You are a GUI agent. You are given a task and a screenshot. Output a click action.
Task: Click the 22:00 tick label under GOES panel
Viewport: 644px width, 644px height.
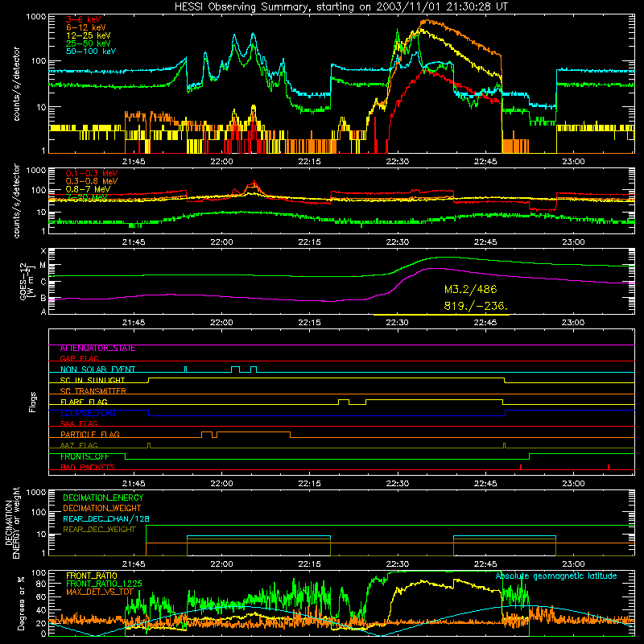point(221,323)
